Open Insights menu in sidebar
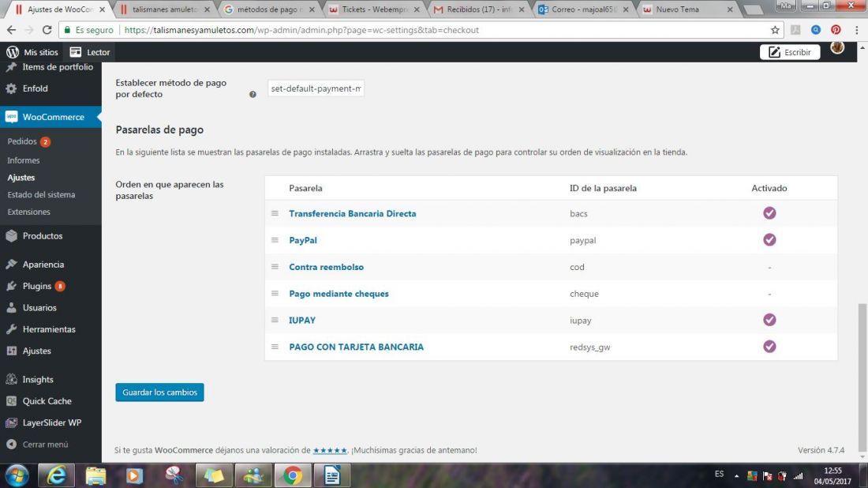 click(38, 380)
